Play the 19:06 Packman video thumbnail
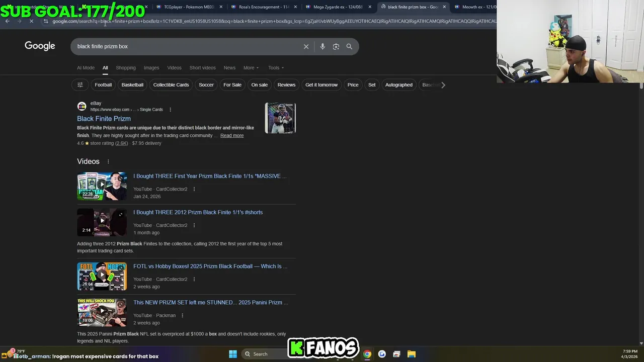 (102, 313)
